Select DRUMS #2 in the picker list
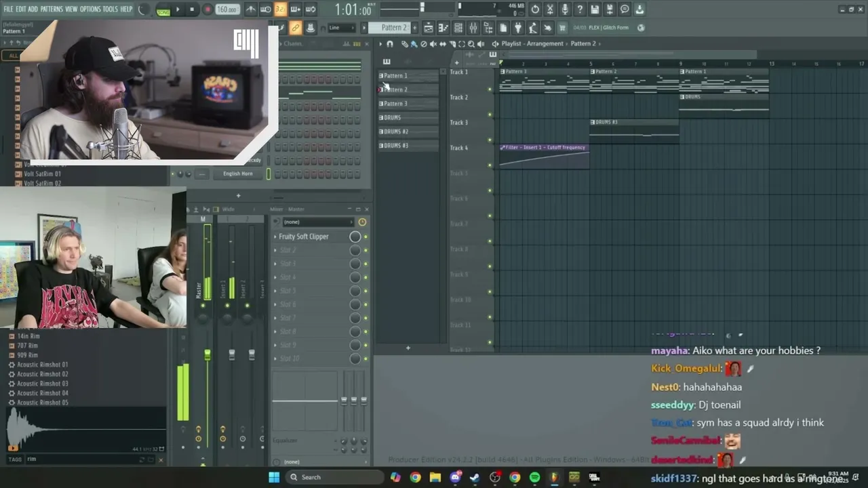The image size is (868, 488). [x=408, y=131]
